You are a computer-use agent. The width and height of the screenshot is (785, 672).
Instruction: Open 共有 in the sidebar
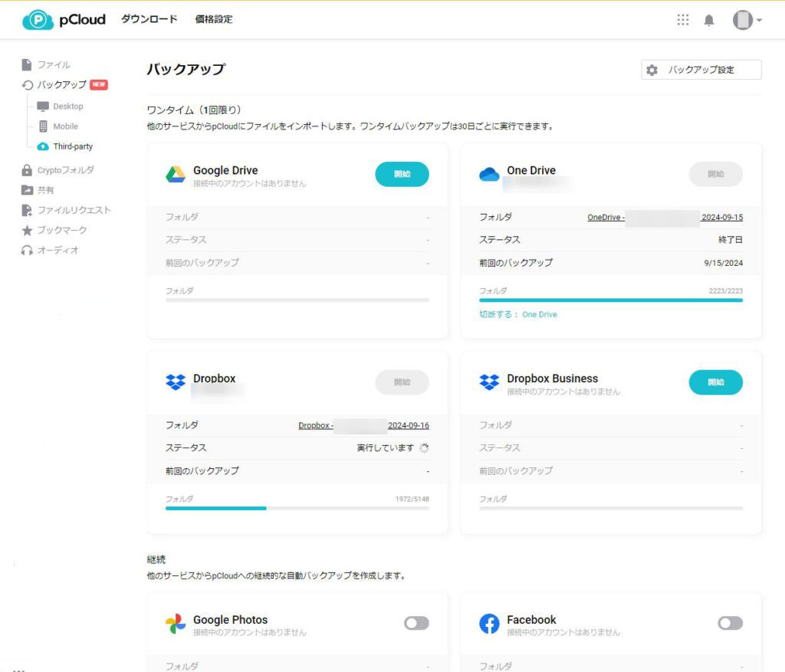click(x=45, y=190)
